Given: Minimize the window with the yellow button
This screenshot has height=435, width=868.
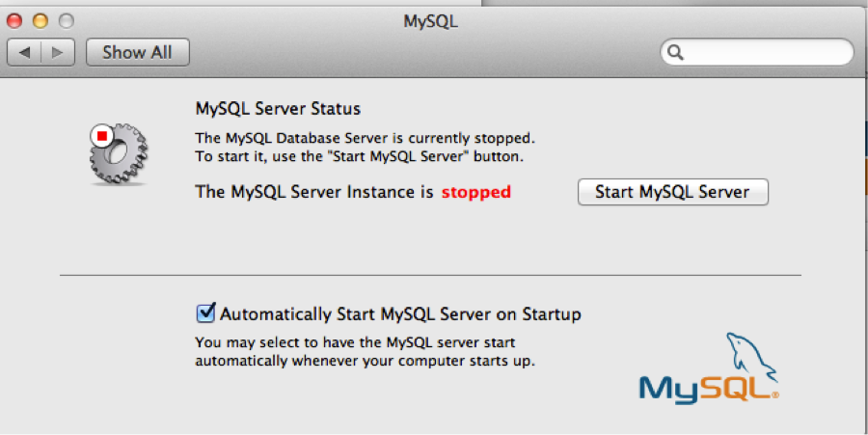Looking at the screenshot, I should pyautogui.click(x=41, y=19).
